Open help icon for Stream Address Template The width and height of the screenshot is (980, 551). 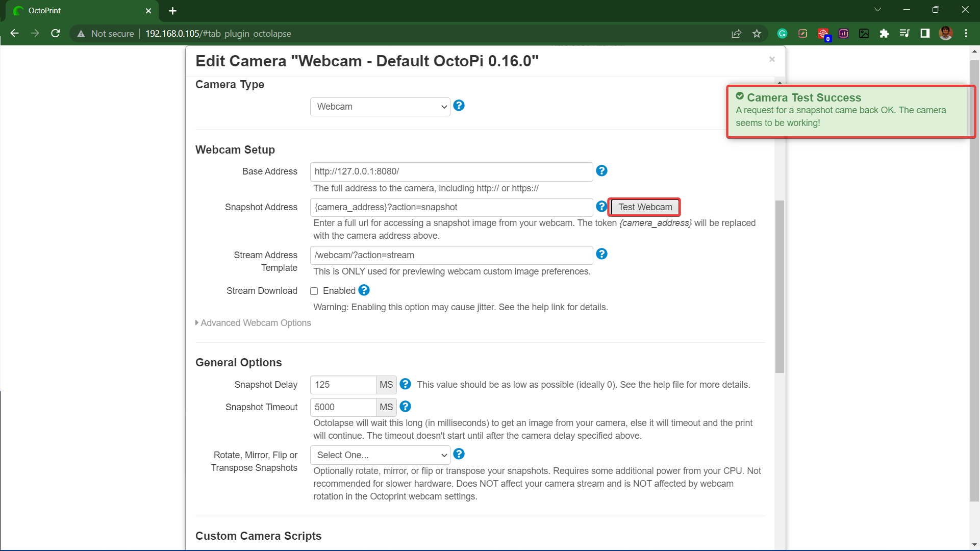[x=601, y=254]
